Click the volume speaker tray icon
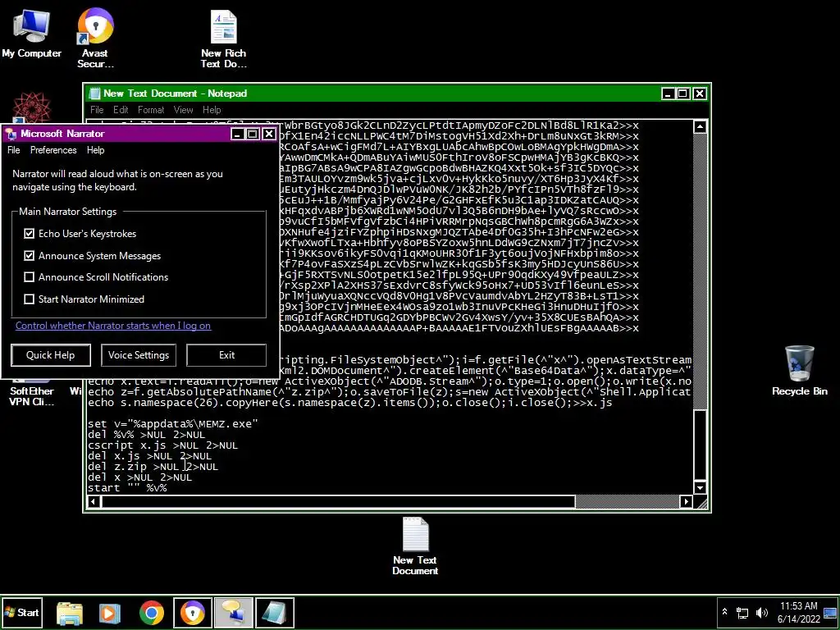840x630 pixels. [761, 612]
